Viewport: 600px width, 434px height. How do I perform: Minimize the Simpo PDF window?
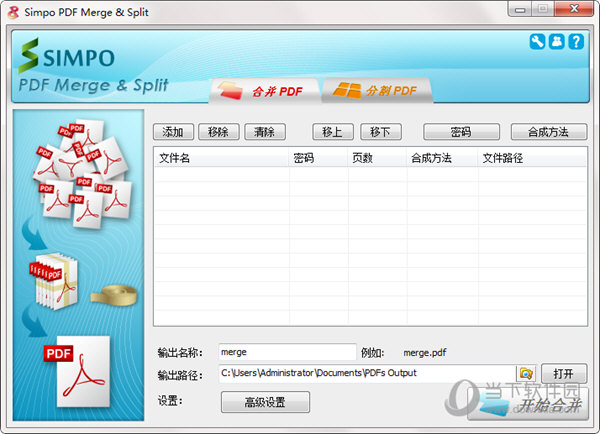click(x=520, y=9)
